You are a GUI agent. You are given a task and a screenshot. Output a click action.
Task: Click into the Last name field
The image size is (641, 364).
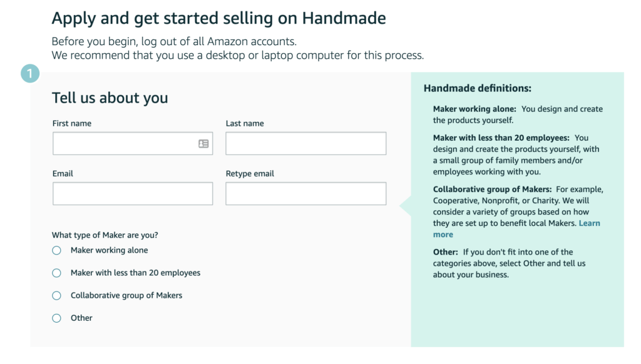click(305, 143)
